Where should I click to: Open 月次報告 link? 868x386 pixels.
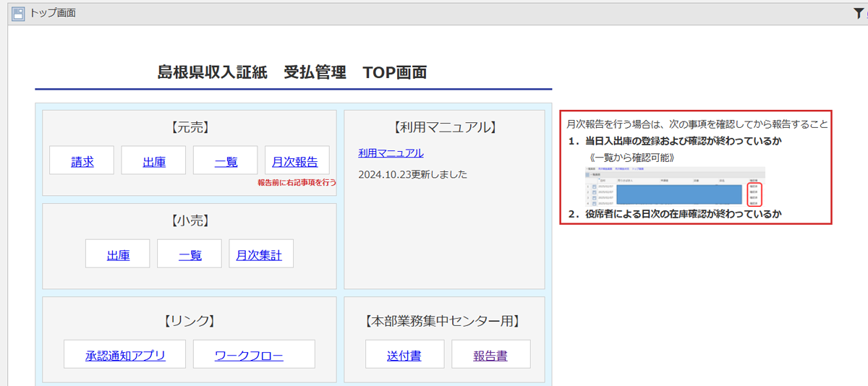pyautogui.click(x=297, y=160)
